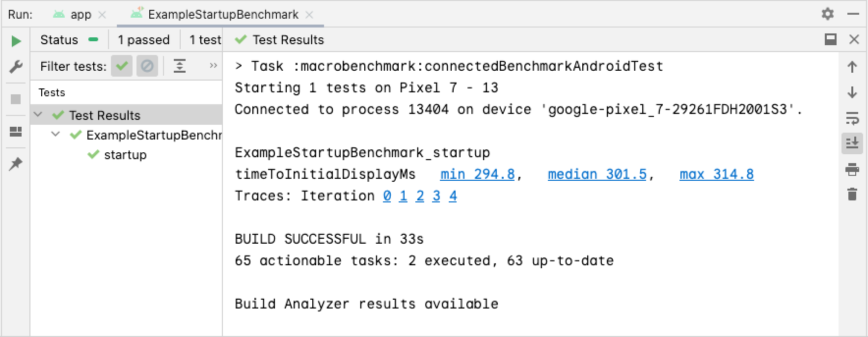Image resolution: width=868 pixels, height=337 pixels.
Task: Show more filter options via double chevron
Action: [x=213, y=66]
